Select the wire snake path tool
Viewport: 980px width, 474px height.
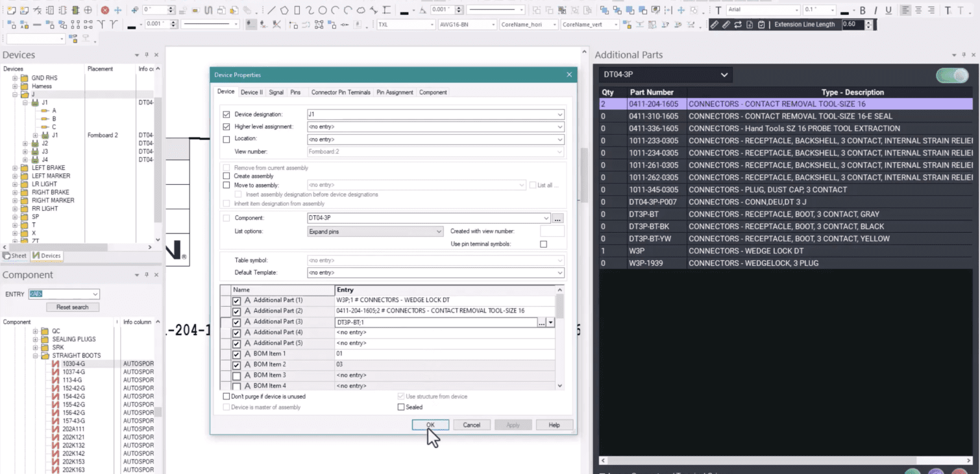[x=208, y=10]
